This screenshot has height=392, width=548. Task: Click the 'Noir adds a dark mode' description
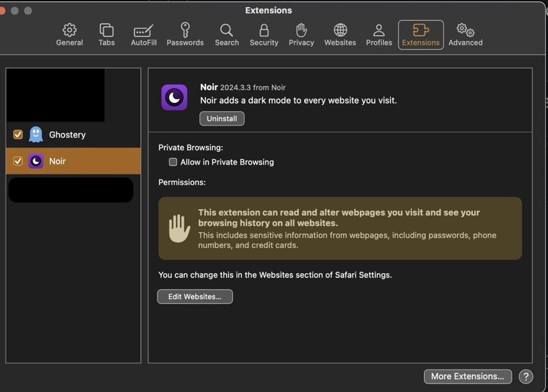298,100
